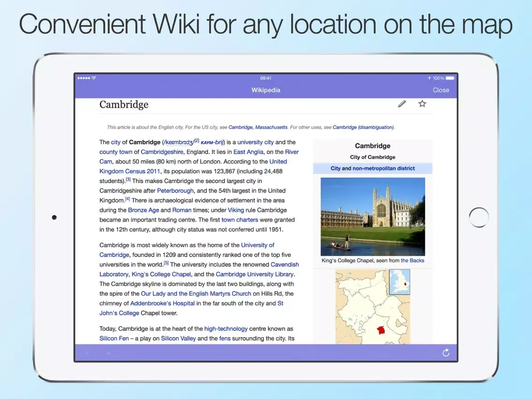Go back with the left arrow
This screenshot has height=399, width=532.
coord(87,353)
